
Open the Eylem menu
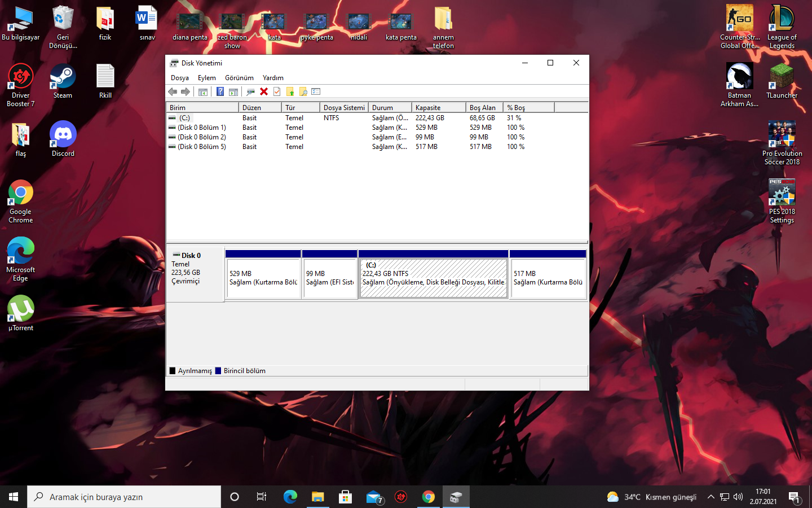[x=207, y=78]
